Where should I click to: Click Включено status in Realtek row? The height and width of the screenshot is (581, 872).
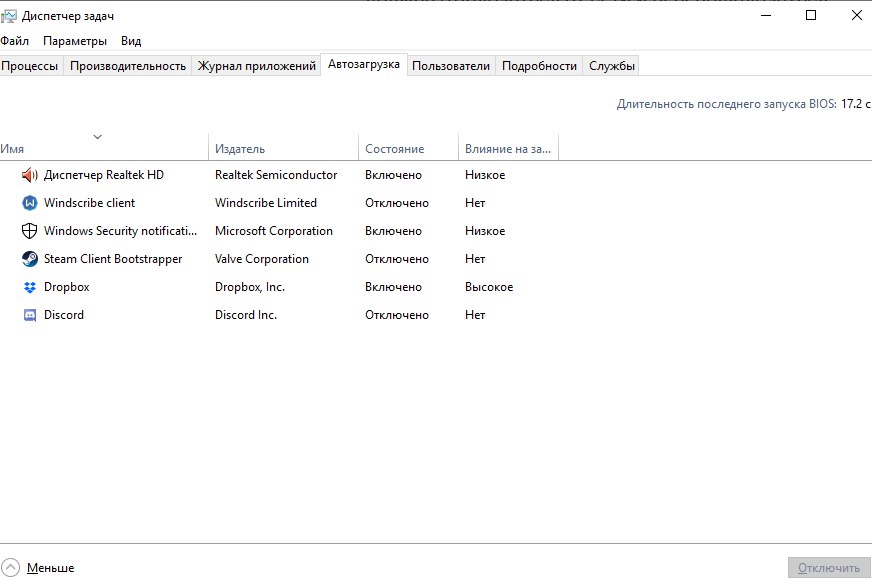tap(393, 175)
